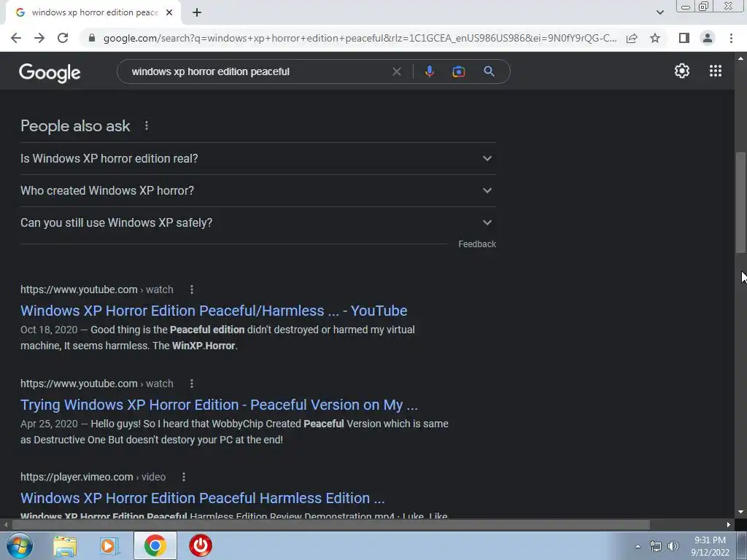Click the vertical scrollbar thumb
This screenshot has width=747, height=560.
pyautogui.click(x=740, y=203)
